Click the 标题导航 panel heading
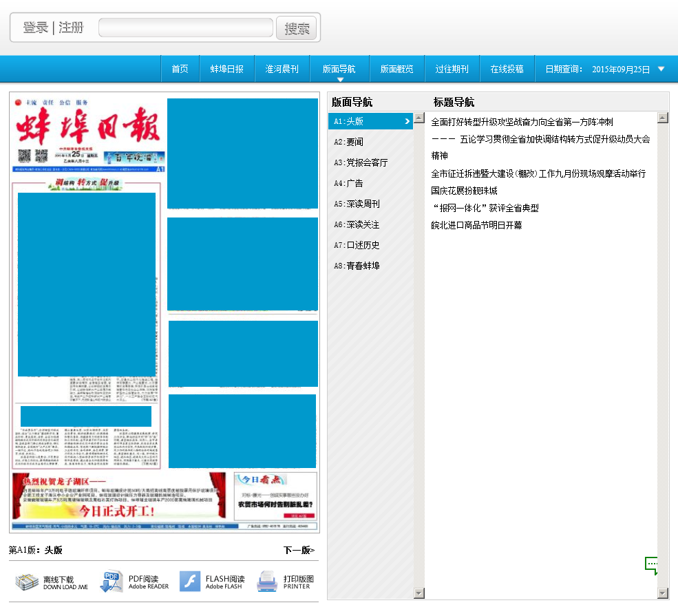Image resolution: width=678 pixels, height=616 pixels. (454, 102)
